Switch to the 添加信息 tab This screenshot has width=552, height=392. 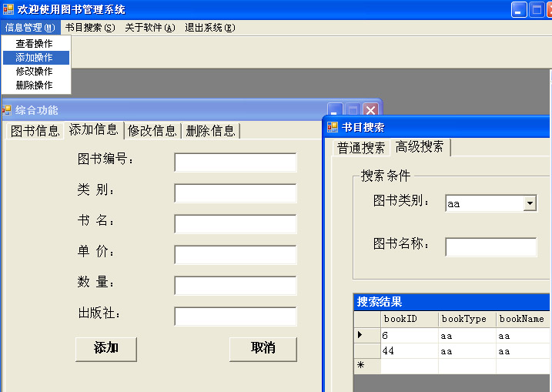coord(94,129)
